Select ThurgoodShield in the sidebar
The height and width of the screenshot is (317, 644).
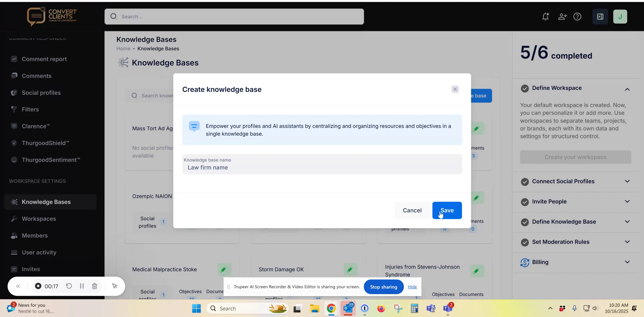tap(46, 143)
